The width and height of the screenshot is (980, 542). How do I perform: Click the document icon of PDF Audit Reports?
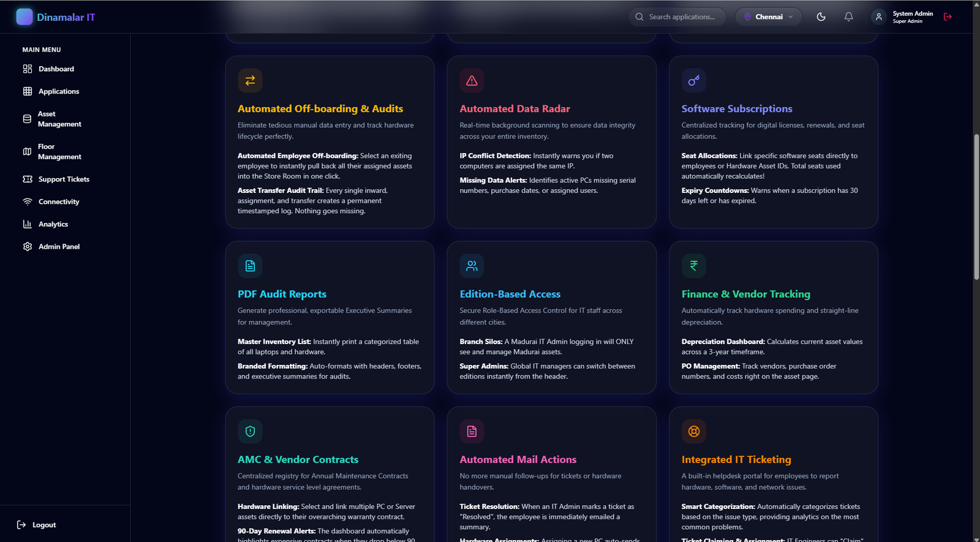pos(250,266)
